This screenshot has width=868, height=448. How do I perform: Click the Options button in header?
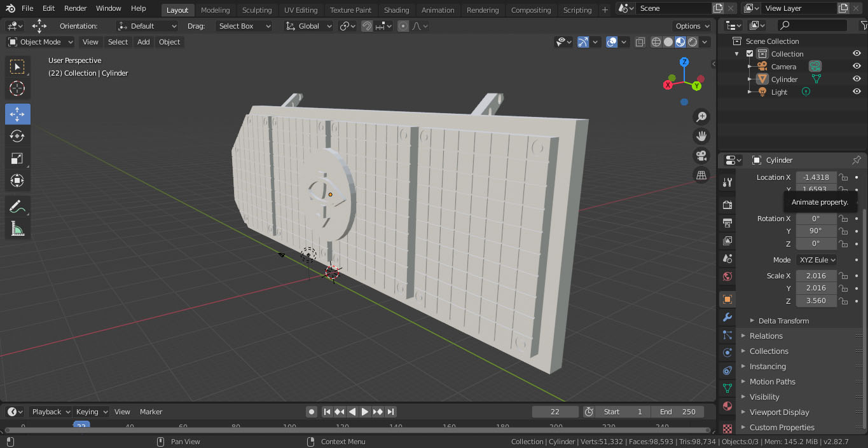692,26
